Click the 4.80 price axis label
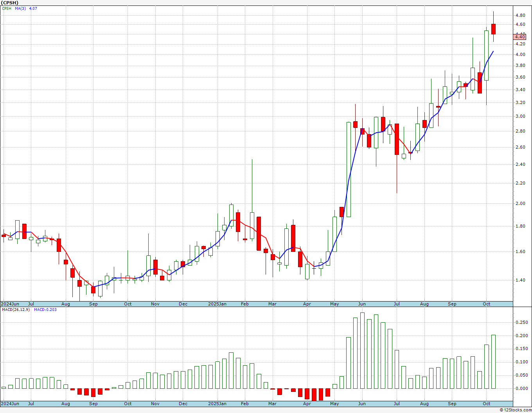Image resolution: width=532 pixels, height=413 pixels. pyautogui.click(x=520, y=16)
